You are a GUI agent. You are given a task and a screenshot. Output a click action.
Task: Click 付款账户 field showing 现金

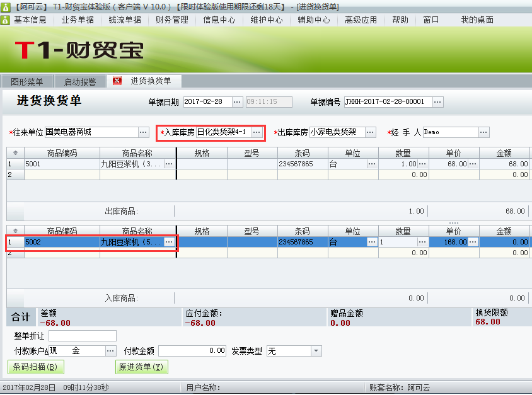(x=77, y=351)
